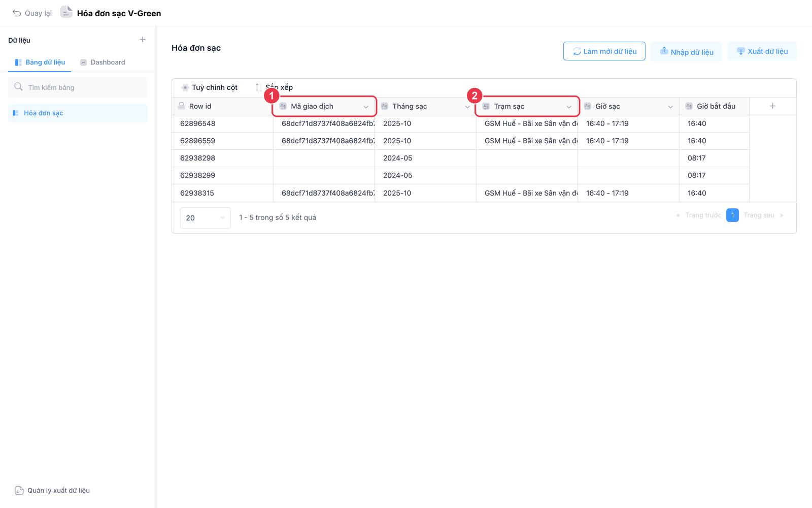
Task: Click the type icon on Giờ sạc column
Action: click(587, 106)
